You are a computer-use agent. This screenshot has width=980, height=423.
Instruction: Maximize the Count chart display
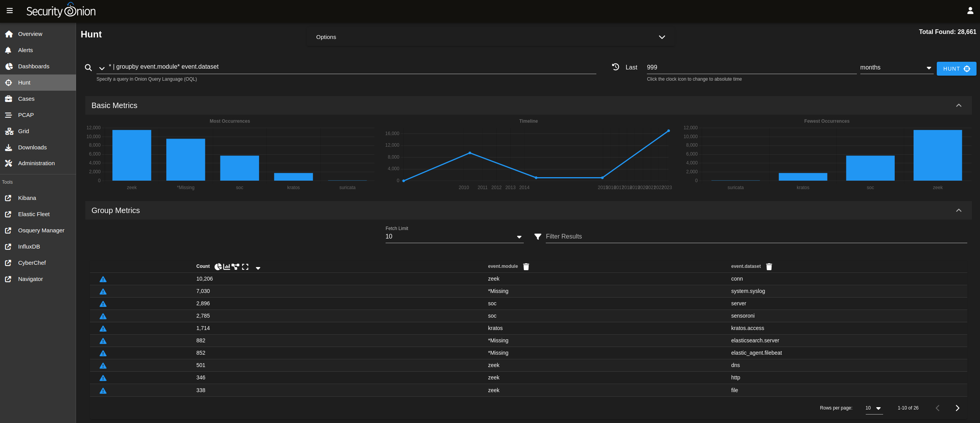coord(245,266)
